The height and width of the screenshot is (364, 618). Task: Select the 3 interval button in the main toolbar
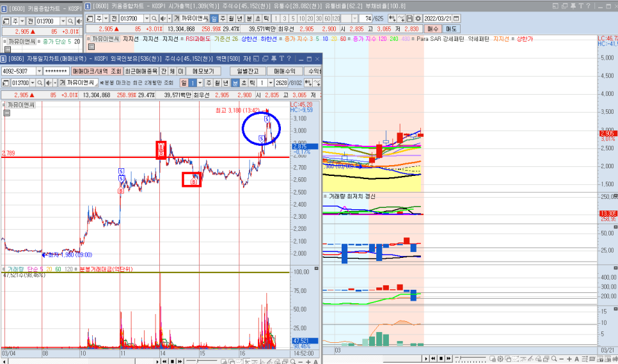tap(285, 19)
